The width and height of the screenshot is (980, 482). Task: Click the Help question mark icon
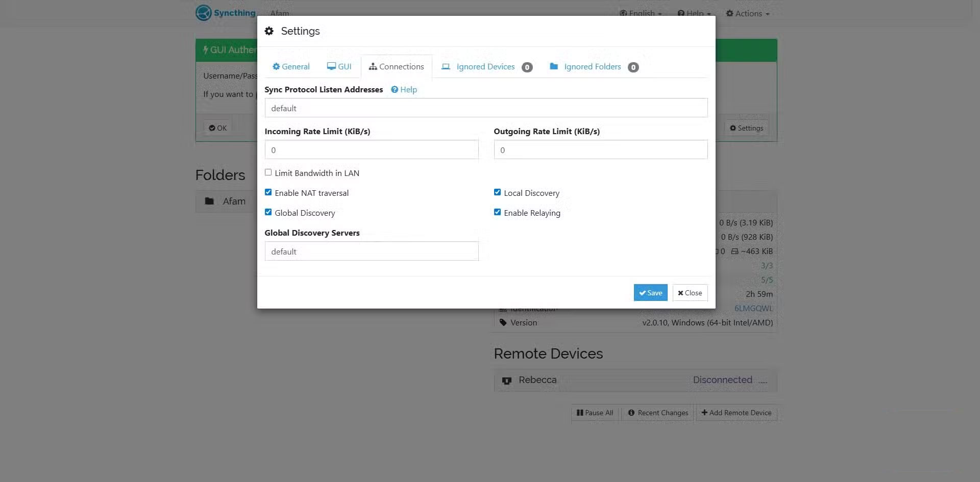click(x=395, y=90)
